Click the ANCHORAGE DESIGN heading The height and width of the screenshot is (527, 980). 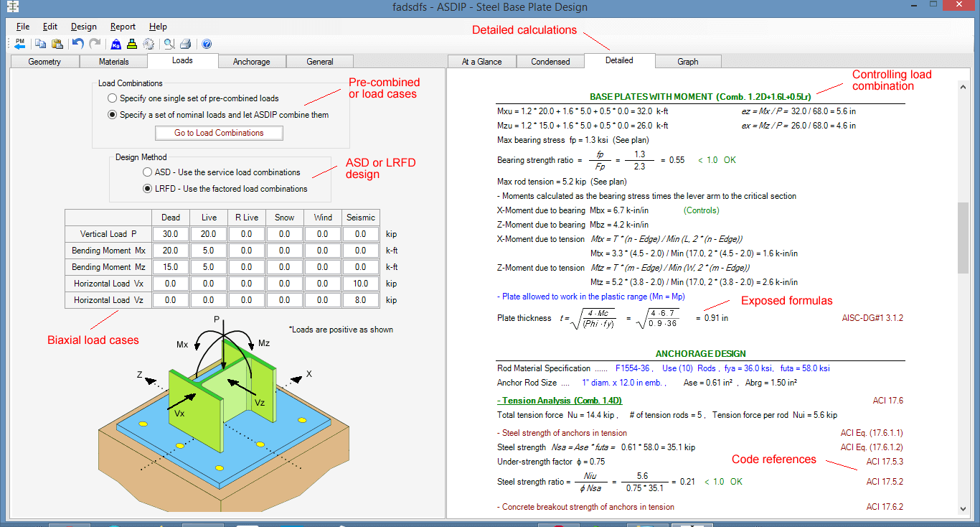pos(700,353)
